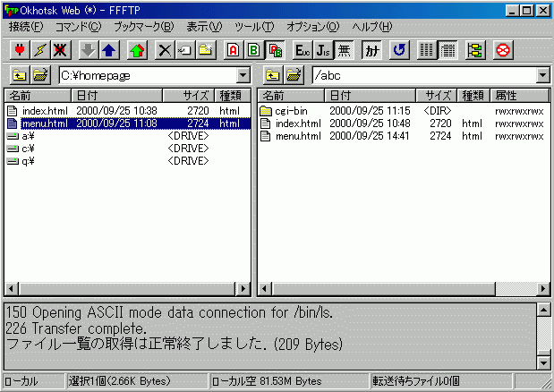Sort local list by 日付 column header
This screenshot has height=392, width=554.
117,96
